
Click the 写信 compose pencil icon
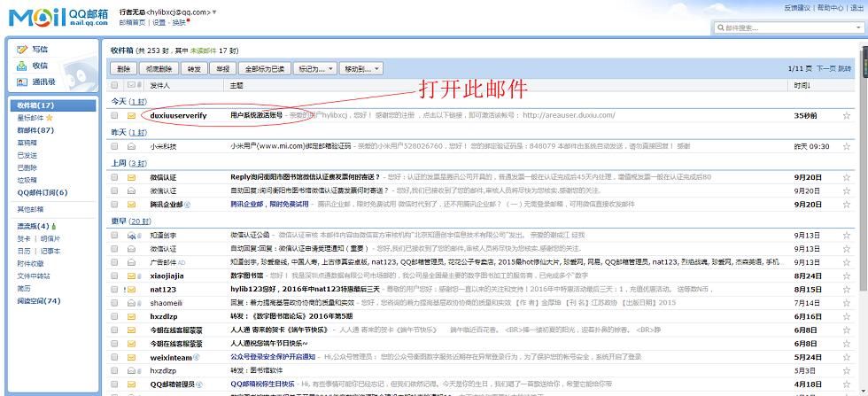[x=21, y=50]
